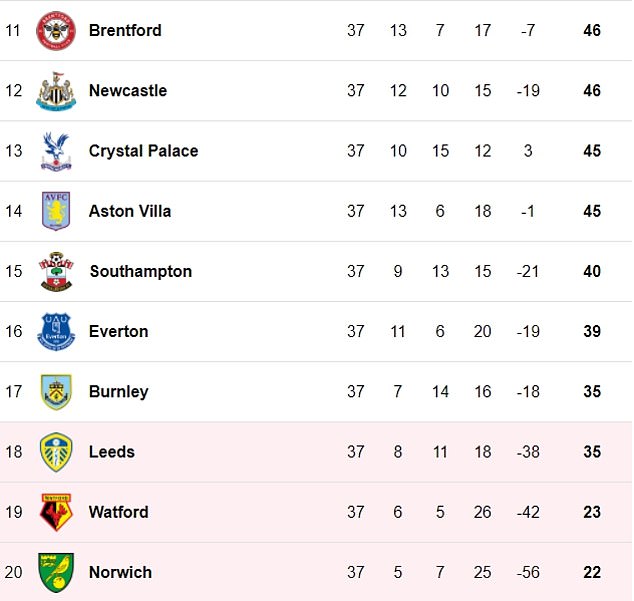Screen dimensions: 634x601
Task: Select the Norwich canary badge
Action: [x=56, y=573]
